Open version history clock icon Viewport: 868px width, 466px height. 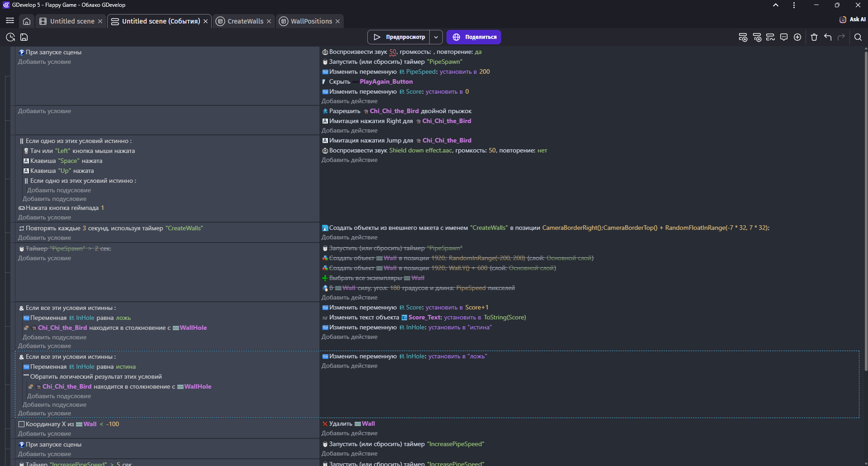tap(10, 37)
